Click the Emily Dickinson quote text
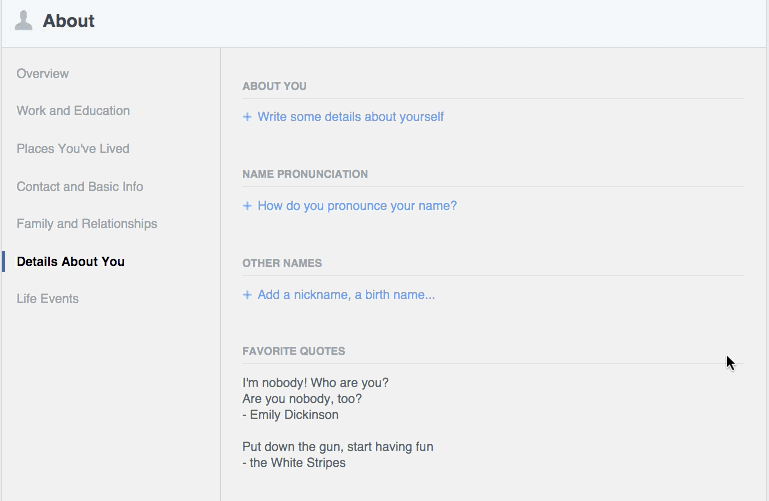The image size is (769, 501). (315, 399)
